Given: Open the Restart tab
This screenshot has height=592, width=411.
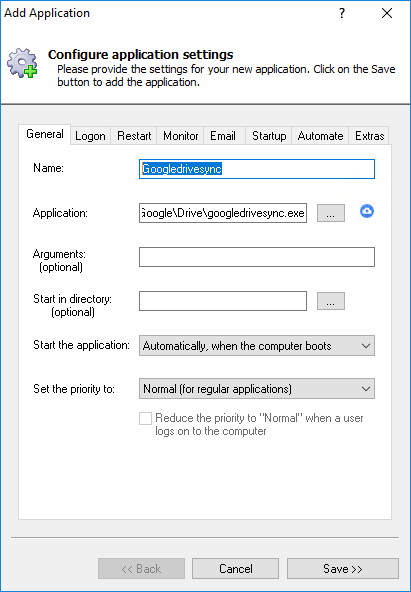Looking at the screenshot, I should click(134, 136).
